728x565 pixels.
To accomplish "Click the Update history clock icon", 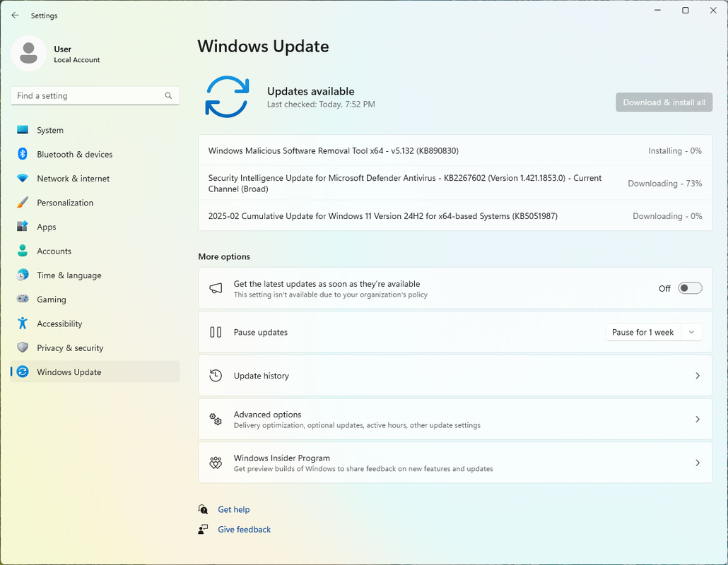I will point(216,376).
